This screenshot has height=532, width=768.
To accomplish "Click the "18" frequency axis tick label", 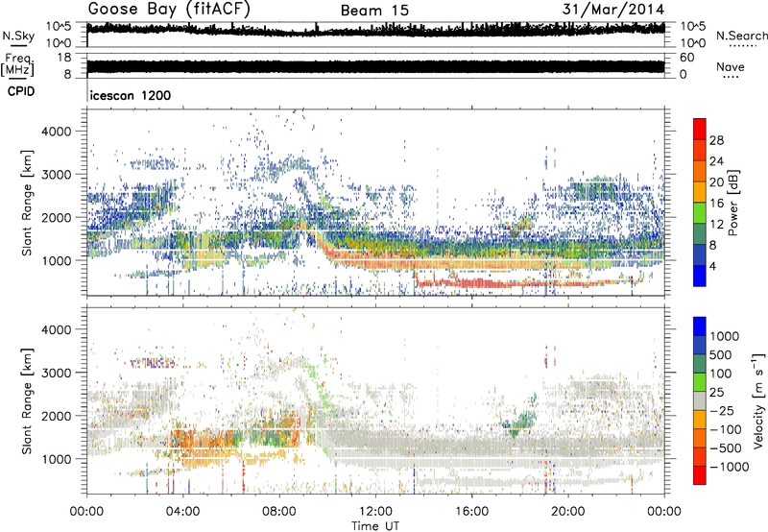I will (x=64, y=58).
